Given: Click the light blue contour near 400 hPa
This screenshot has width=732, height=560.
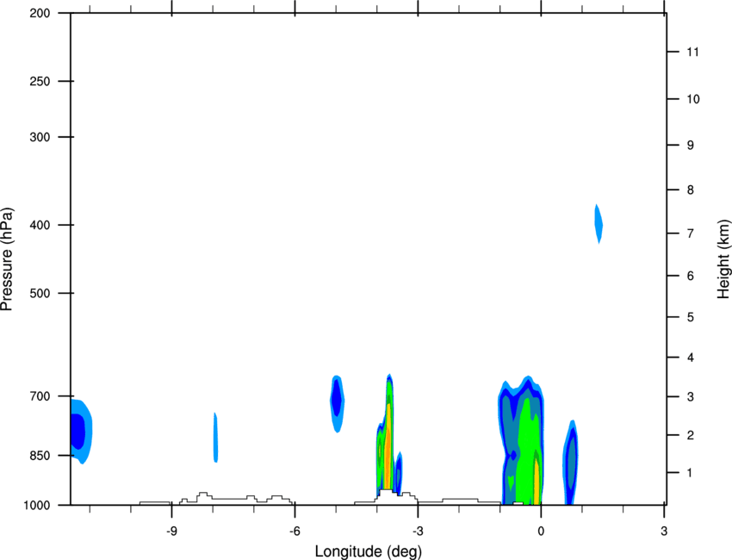Looking at the screenshot, I should 599,224.
